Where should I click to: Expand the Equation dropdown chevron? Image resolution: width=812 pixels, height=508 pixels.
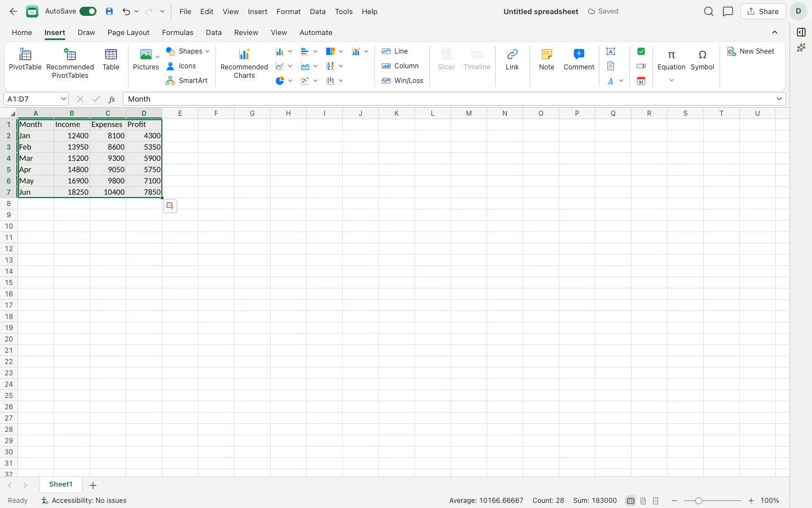(x=672, y=81)
